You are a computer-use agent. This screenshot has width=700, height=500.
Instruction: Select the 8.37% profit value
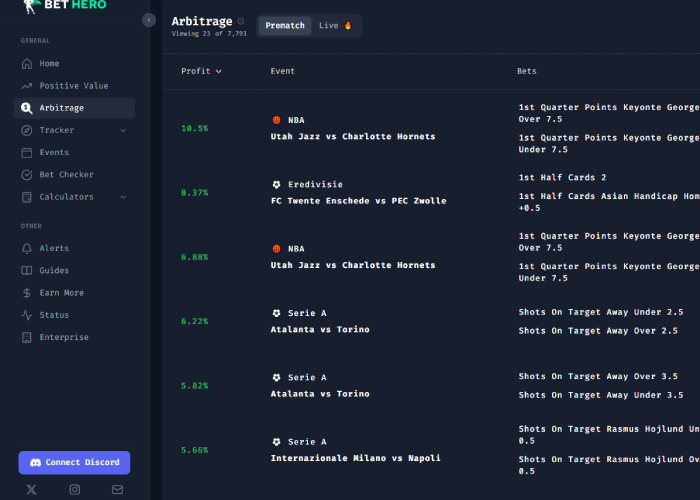(195, 192)
